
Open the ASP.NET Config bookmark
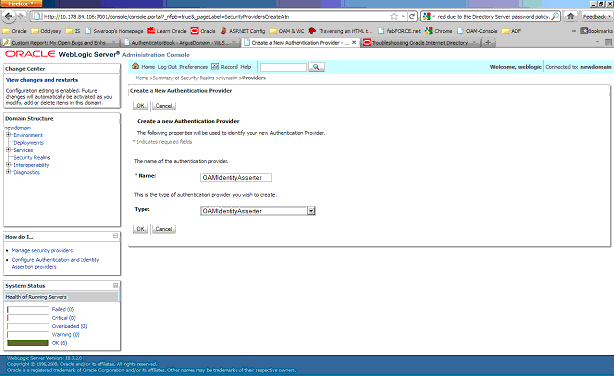pyautogui.click(x=243, y=31)
